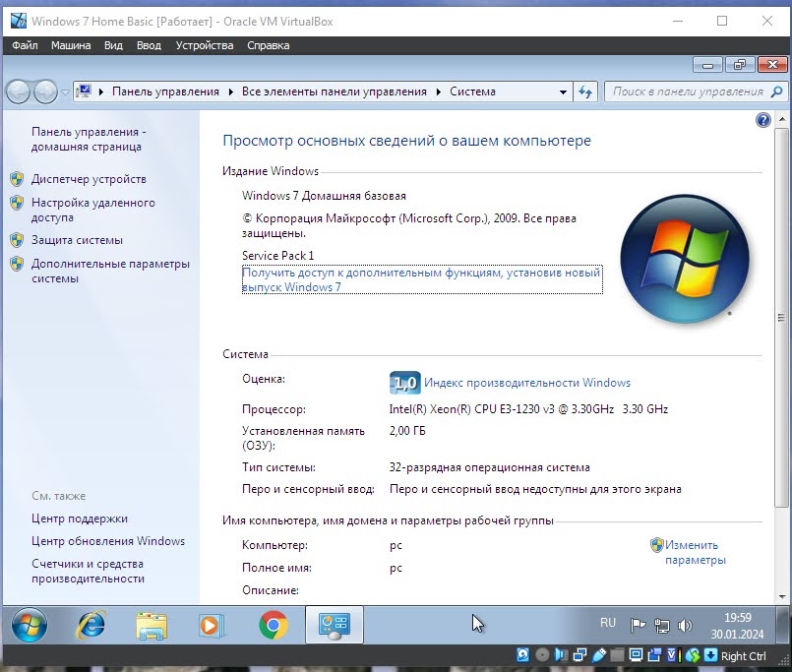Click Right Ctrl host key label

[743, 656]
